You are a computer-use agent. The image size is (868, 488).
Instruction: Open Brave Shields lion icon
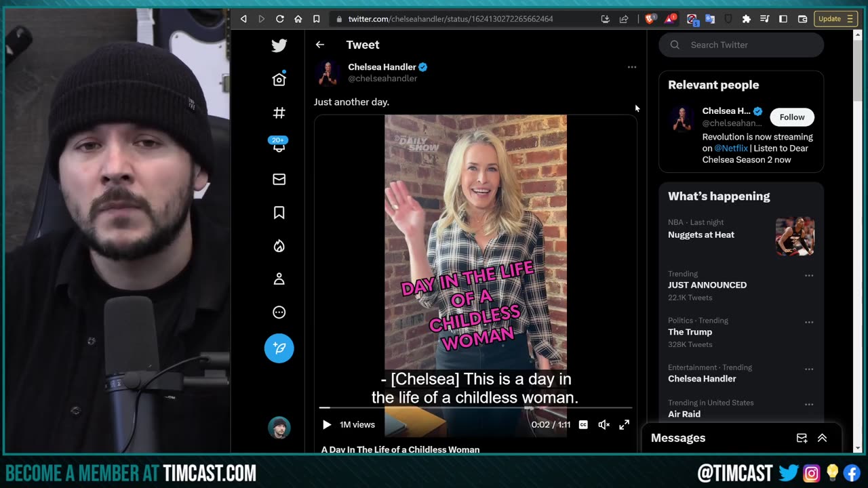pos(650,19)
